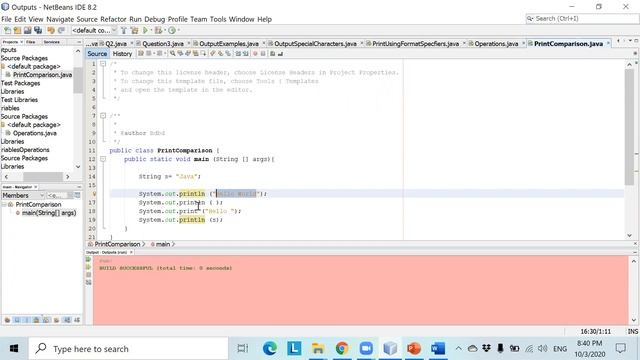Click the Last Edit icon in editor toolbar
640x360 pixels.
click(x=141, y=53)
